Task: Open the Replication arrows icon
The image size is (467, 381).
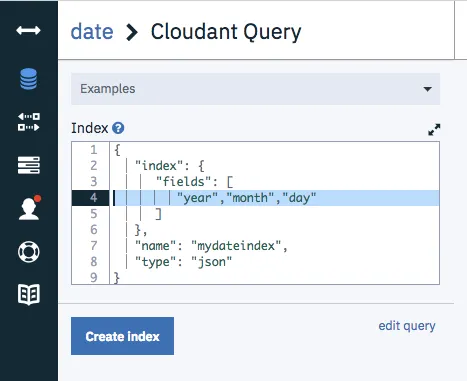Action: click(x=29, y=122)
